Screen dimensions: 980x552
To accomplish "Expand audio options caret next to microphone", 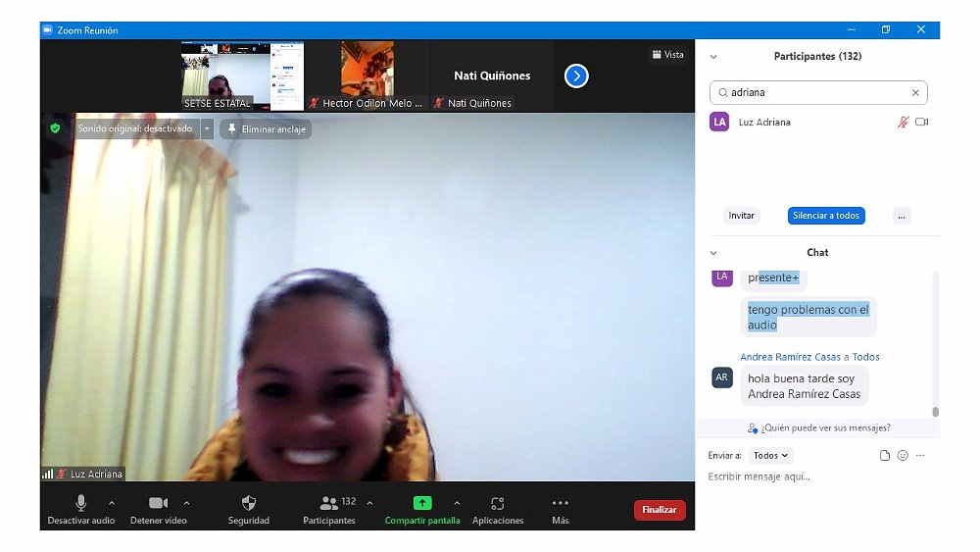I will click(111, 503).
